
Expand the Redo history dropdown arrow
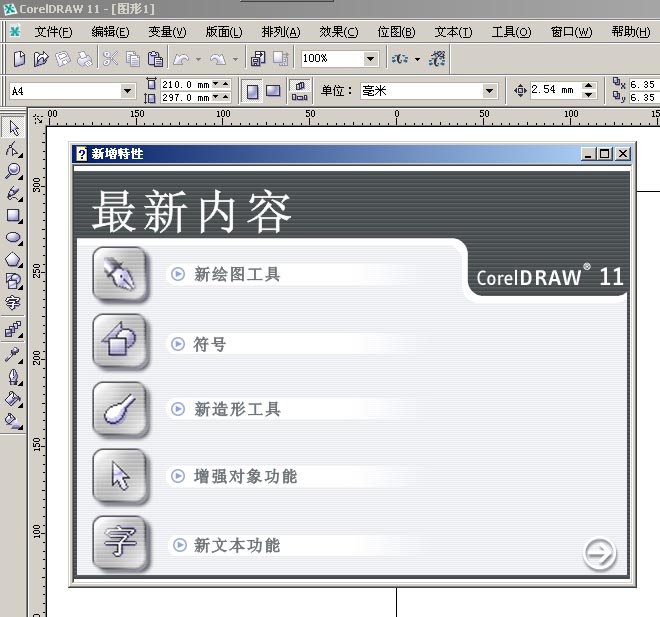(x=235, y=59)
